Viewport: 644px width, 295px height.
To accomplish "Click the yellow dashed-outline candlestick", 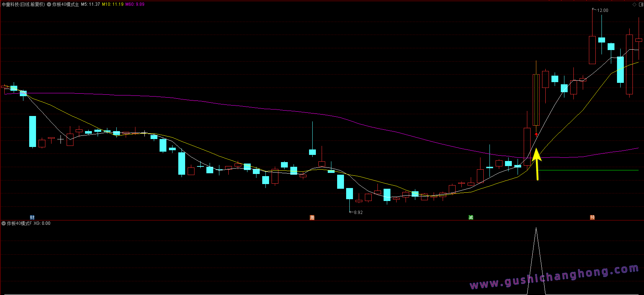I will pyautogui.click(x=536, y=100).
